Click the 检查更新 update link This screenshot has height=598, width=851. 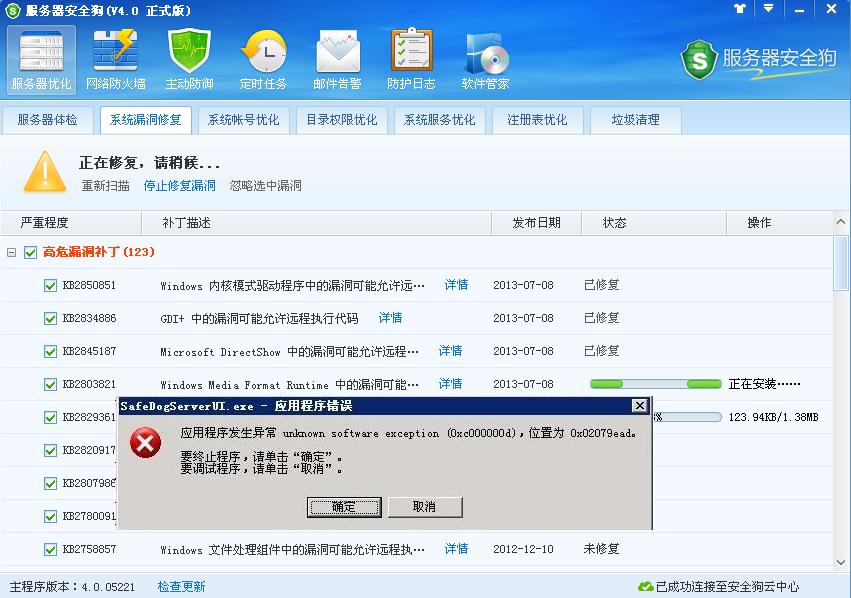[x=180, y=587]
